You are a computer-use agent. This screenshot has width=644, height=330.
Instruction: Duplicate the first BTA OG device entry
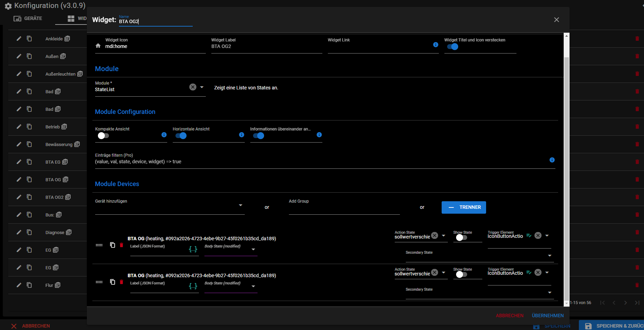pos(112,245)
